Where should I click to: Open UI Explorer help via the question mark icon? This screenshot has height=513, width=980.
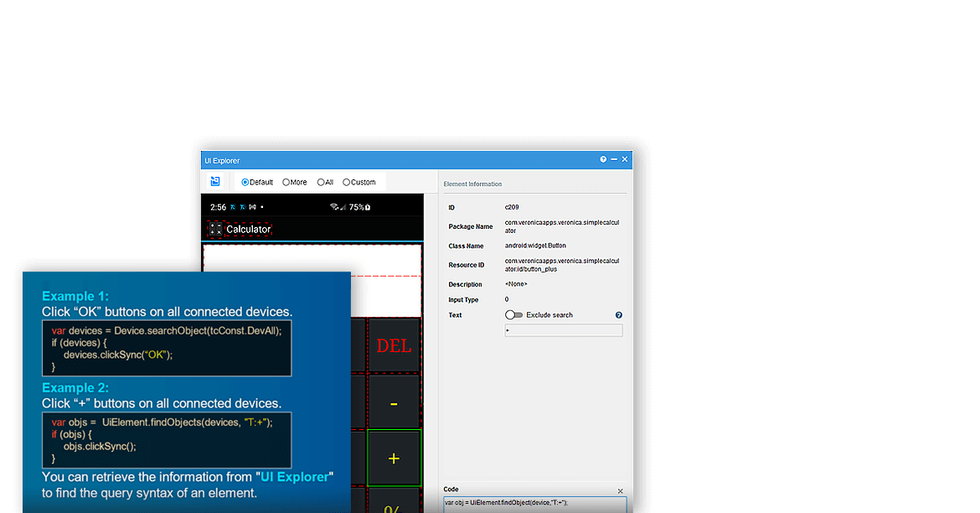coord(602,159)
